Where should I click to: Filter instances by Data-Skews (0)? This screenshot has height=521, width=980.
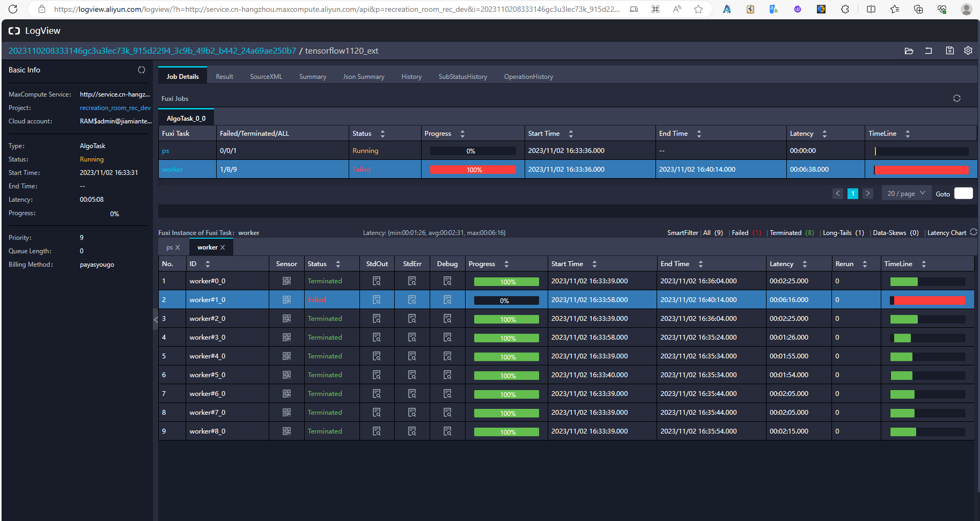895,232
